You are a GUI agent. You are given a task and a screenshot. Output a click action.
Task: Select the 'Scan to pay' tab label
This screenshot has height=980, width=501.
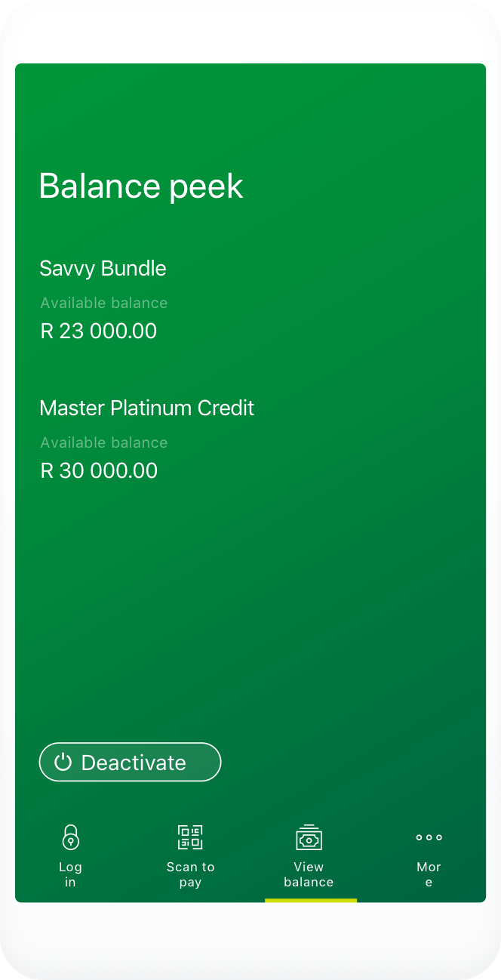(190, 874)
